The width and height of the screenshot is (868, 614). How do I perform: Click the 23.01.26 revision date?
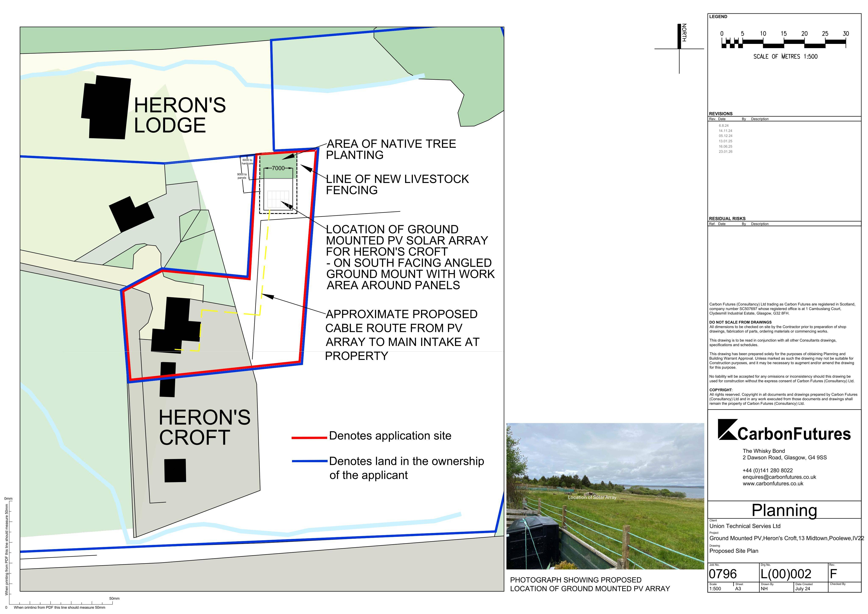[725, 152]
